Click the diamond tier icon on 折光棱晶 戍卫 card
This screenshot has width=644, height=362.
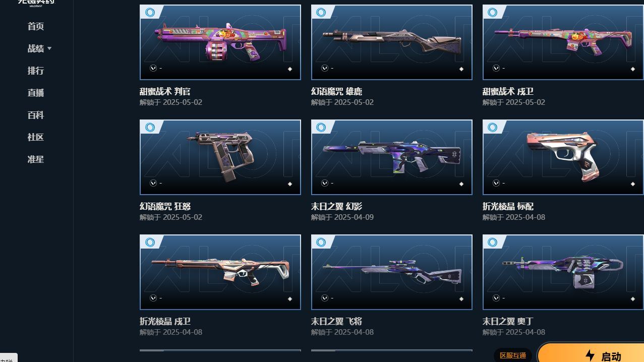tap(289, 299)
